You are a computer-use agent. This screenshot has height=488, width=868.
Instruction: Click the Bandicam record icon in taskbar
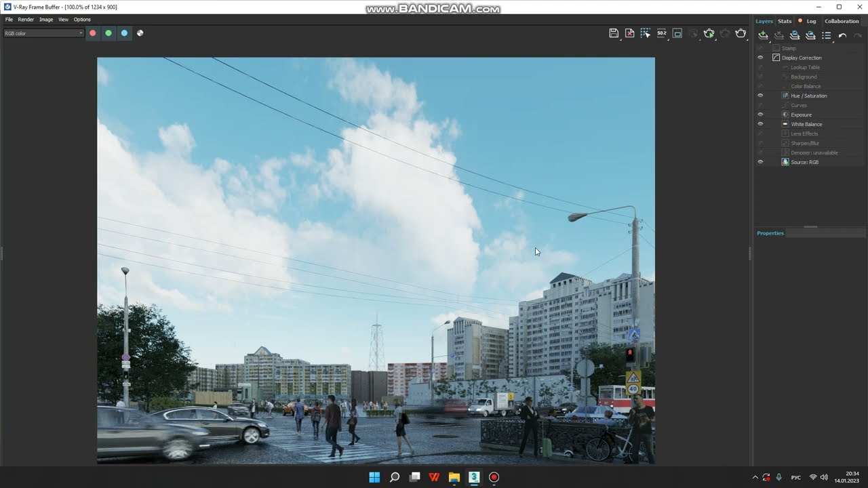(x=494, y=477)
